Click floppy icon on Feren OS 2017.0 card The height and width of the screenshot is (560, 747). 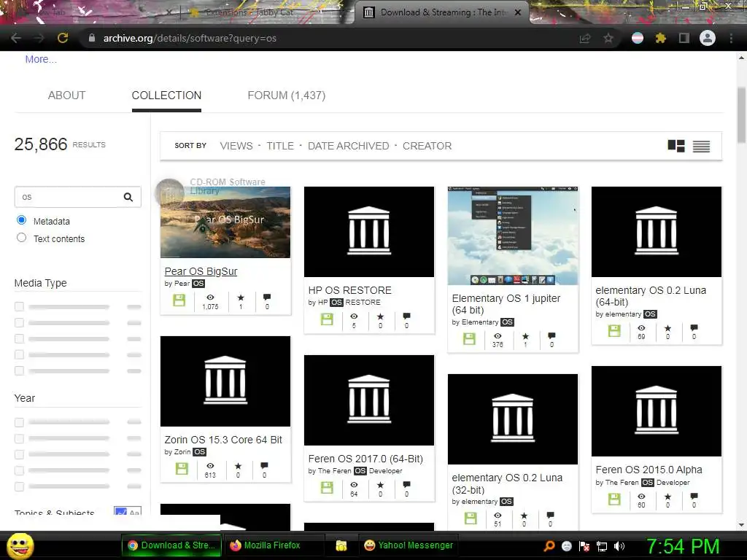(327, 488)
